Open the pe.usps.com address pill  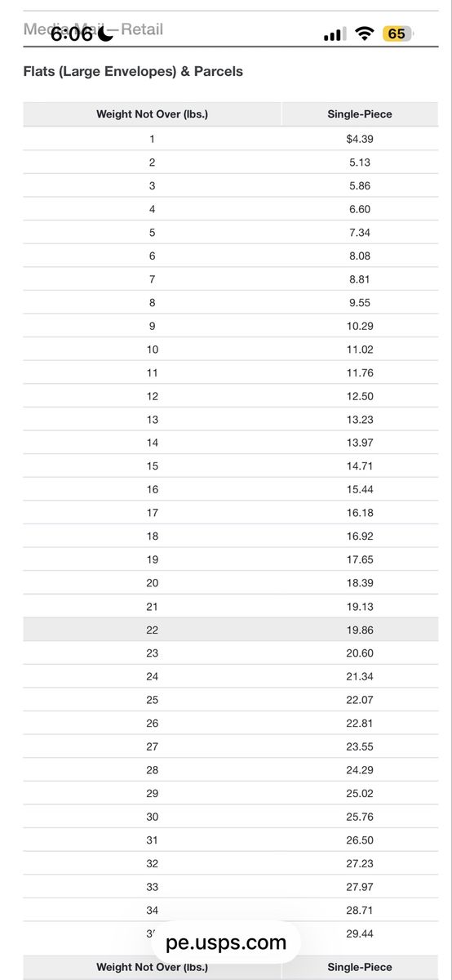coord(226,943)
